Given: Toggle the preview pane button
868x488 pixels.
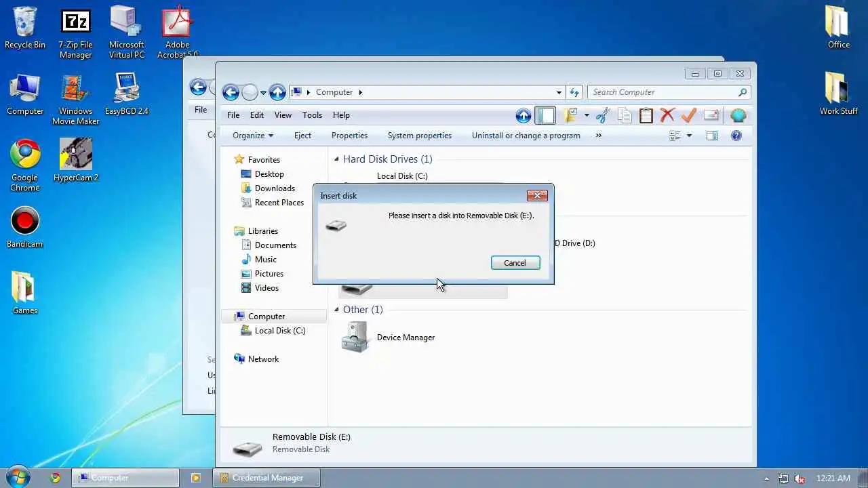Looking at the screenshot, I should click(x=711, y=136).
